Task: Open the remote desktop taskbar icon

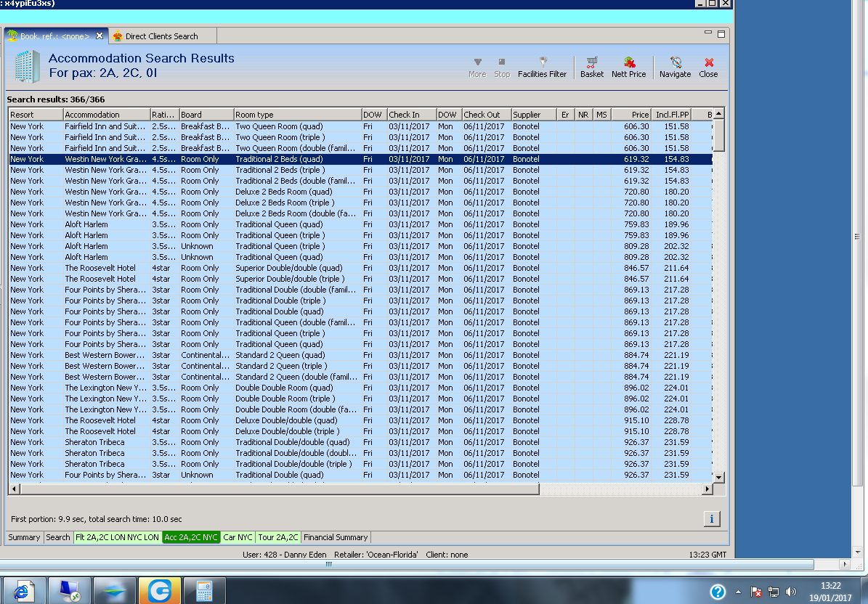Action: tap(69, 591)
